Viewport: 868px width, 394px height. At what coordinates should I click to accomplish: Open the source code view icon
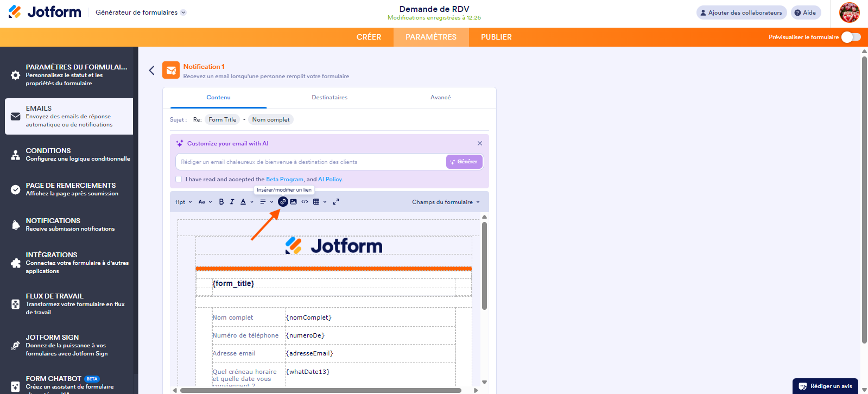(305, 202)
